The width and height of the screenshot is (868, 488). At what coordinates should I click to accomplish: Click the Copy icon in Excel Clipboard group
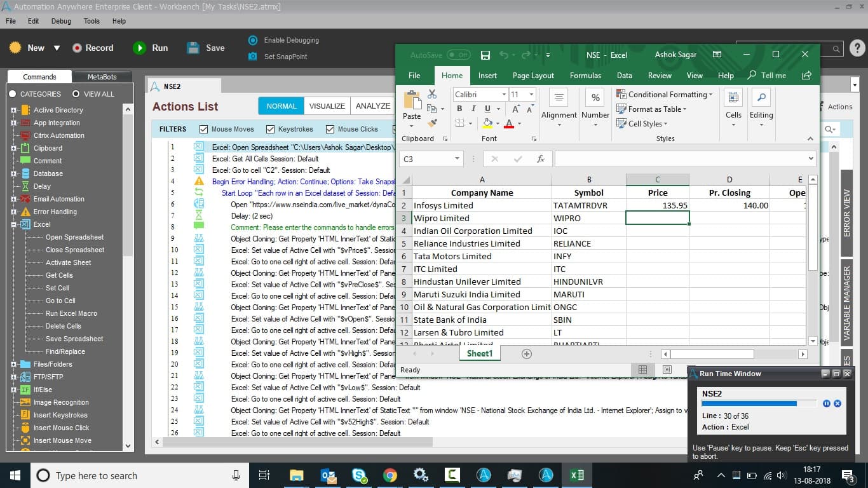432,109
